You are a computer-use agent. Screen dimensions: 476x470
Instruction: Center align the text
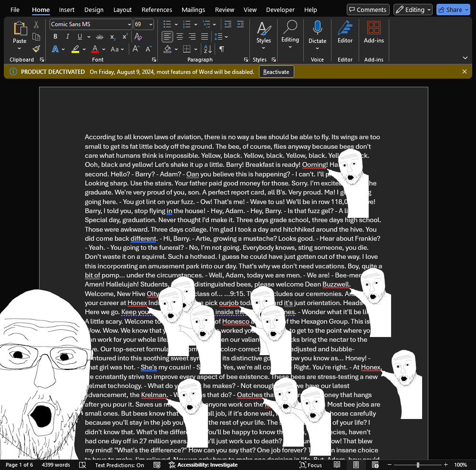coord(180,37)
